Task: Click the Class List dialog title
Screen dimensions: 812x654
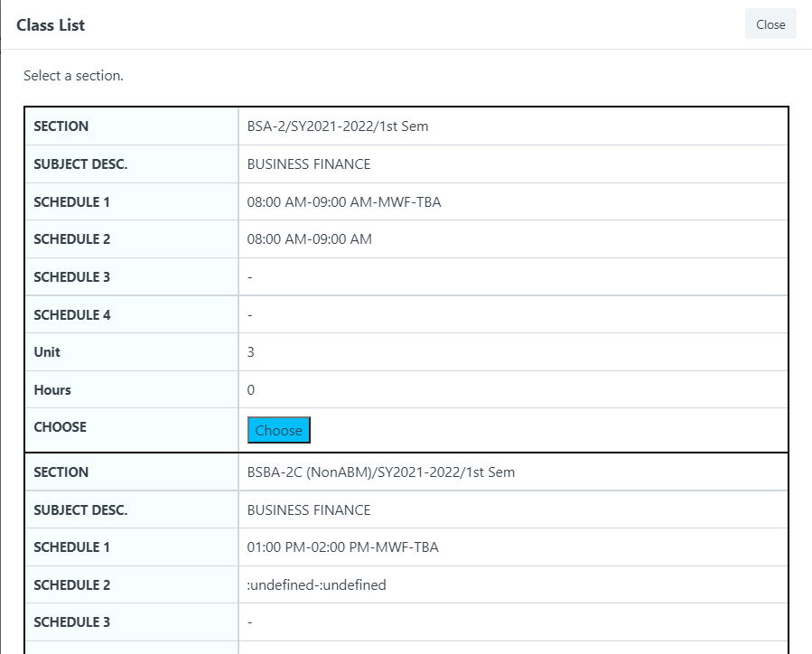Action: 51,25
